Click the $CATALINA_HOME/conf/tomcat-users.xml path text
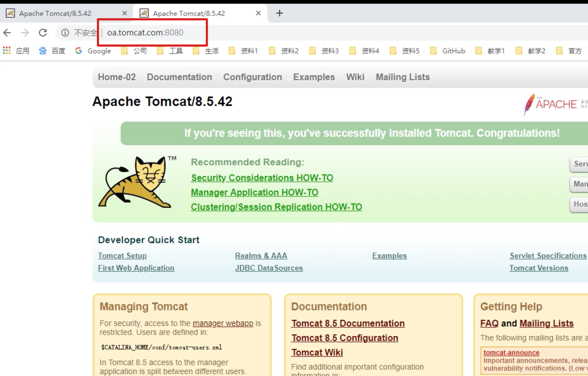Screen dimensions: 588x376 pyautogui.click(x=161, y=347)
